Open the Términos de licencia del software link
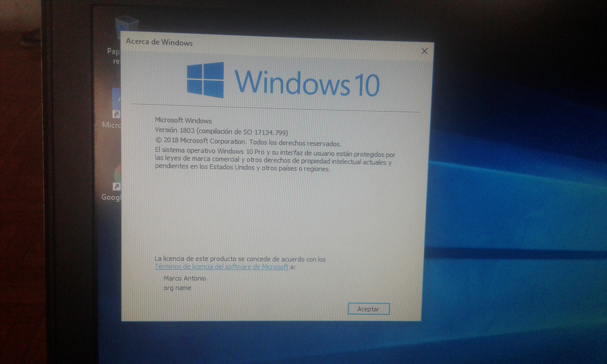Image resolution: width=607 pixels, height=364 pixels. (x=221, y=267)
